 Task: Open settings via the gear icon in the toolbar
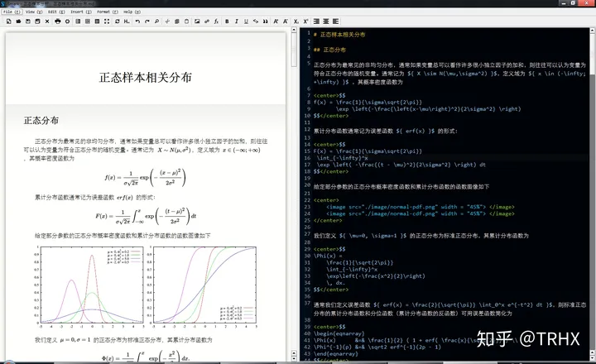[x=67, y=22]
